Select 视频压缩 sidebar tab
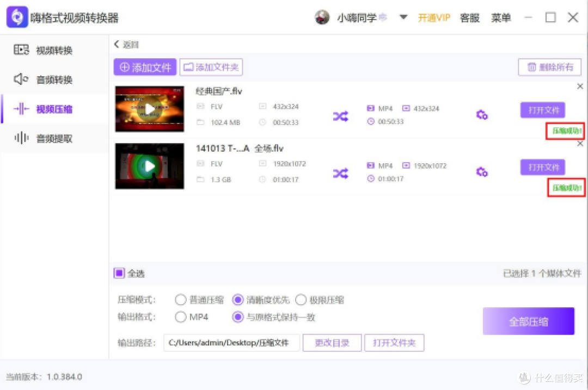Image resolution: width=588 pixels, height=390 pixels. pos(54,109)
